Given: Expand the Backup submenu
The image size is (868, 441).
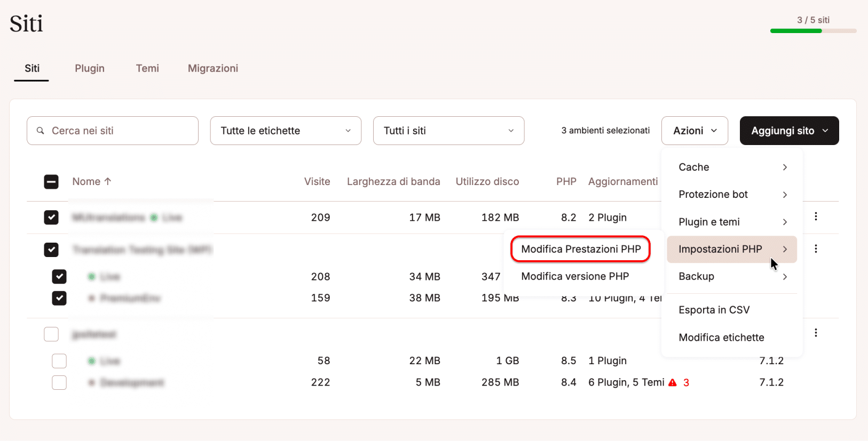Looking at the screenshot, I should [x=732, y=276].
